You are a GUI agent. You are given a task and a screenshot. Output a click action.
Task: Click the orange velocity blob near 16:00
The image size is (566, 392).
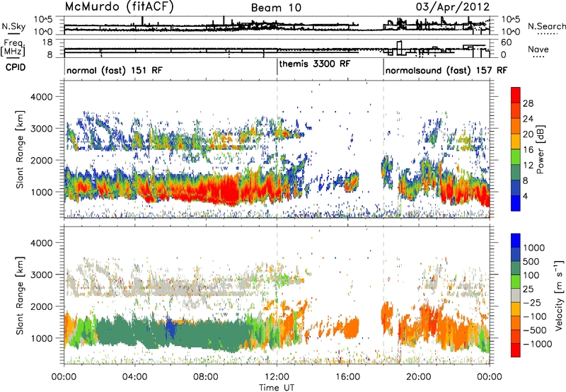tap(351, 328)
